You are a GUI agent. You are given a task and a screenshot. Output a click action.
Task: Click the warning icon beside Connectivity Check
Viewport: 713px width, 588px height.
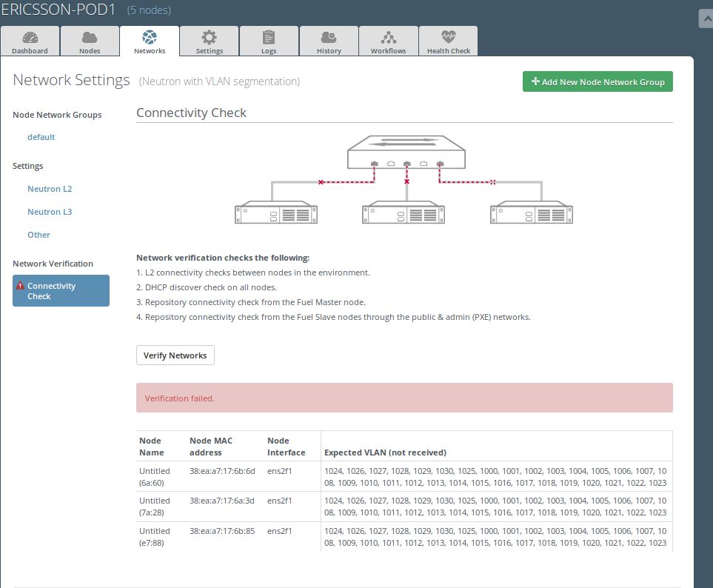tap(20, 286)
